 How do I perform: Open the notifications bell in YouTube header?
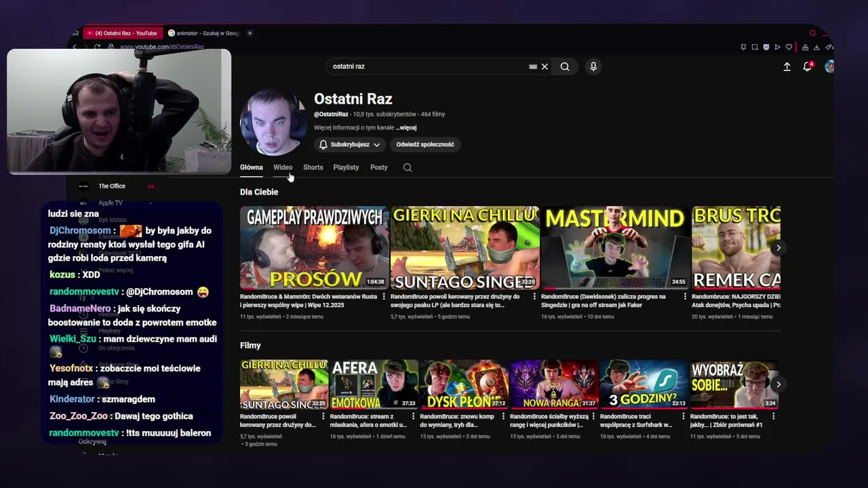[x=807, y=66]
